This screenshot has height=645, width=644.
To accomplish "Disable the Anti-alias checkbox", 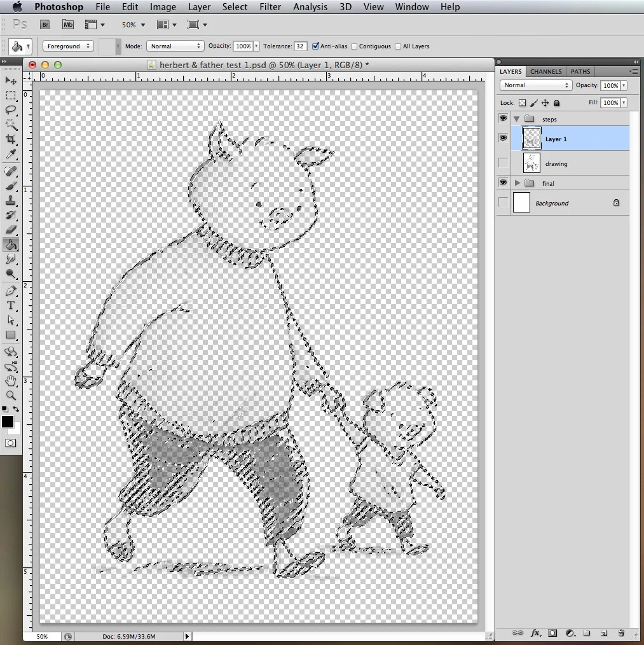I will tap(315, 46).
